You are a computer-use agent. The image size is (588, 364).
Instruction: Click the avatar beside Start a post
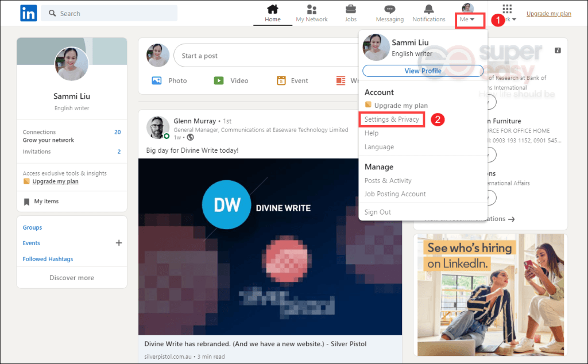(157, 55)
